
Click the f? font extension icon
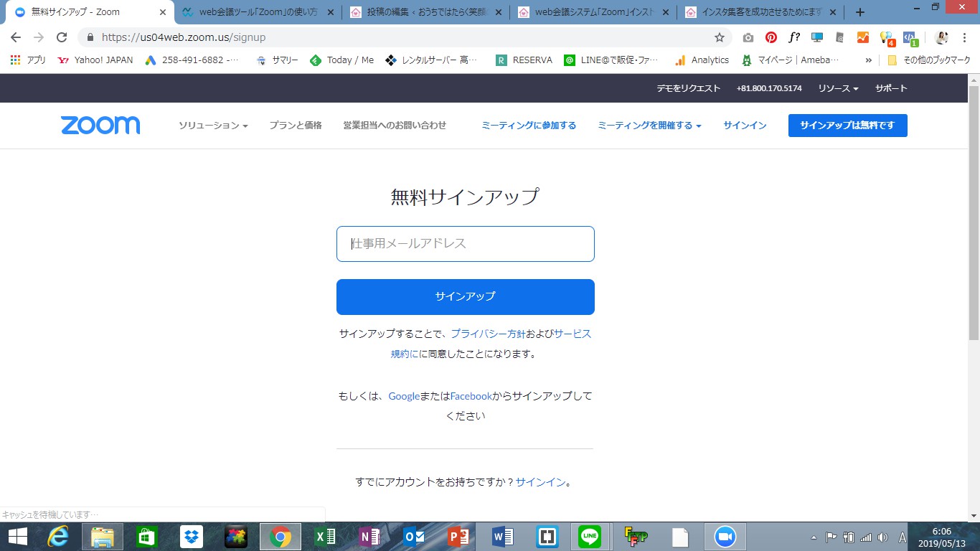pyautogui.click(x=794, y=37)
